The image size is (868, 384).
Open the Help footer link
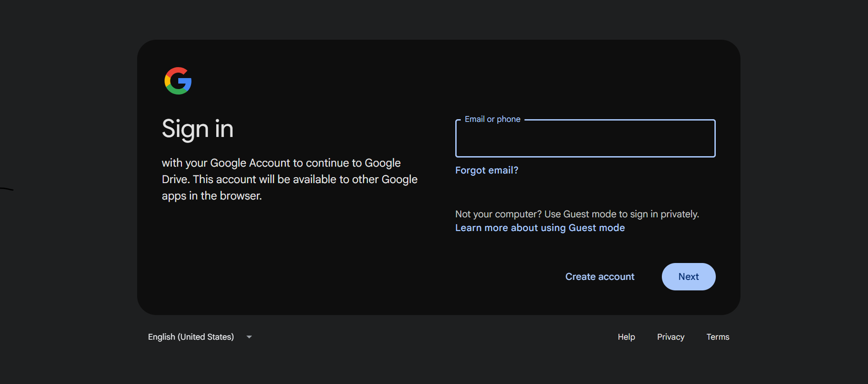[626, 337]
